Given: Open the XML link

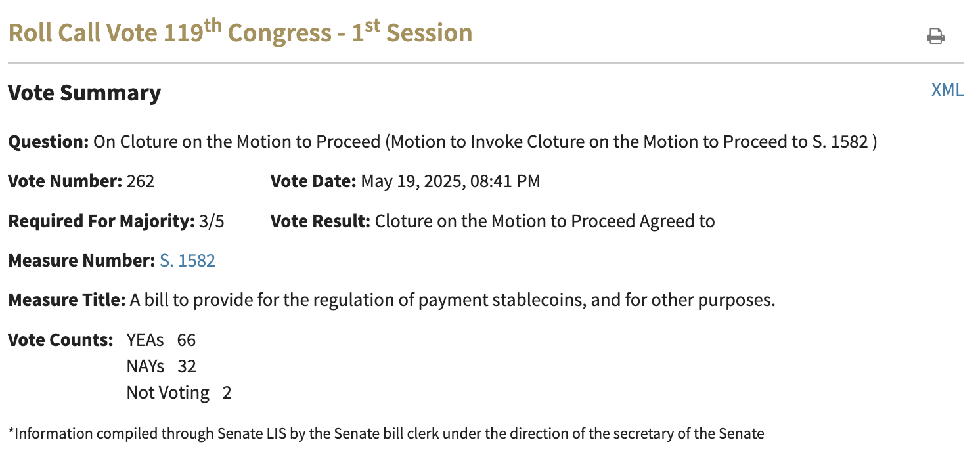Looking at the screenshot, I should [947, 90].
